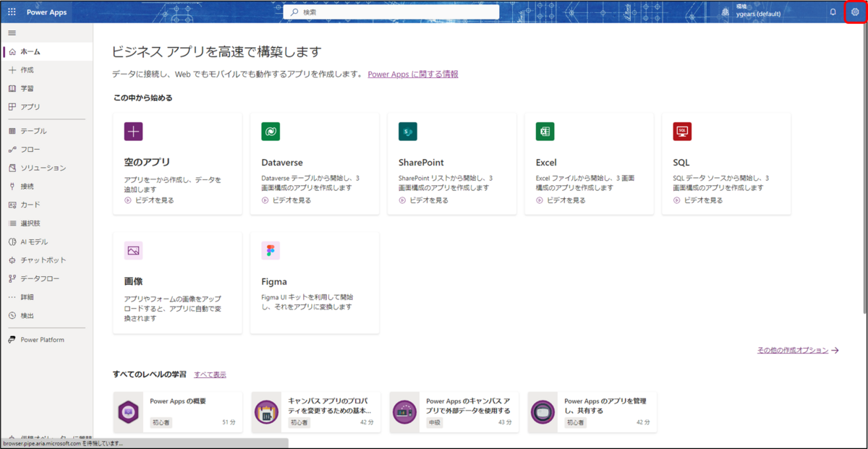Screen dimensions: 868x449
Task: Collapse the left navigation hamburger menu
Action: click(12, 33)
